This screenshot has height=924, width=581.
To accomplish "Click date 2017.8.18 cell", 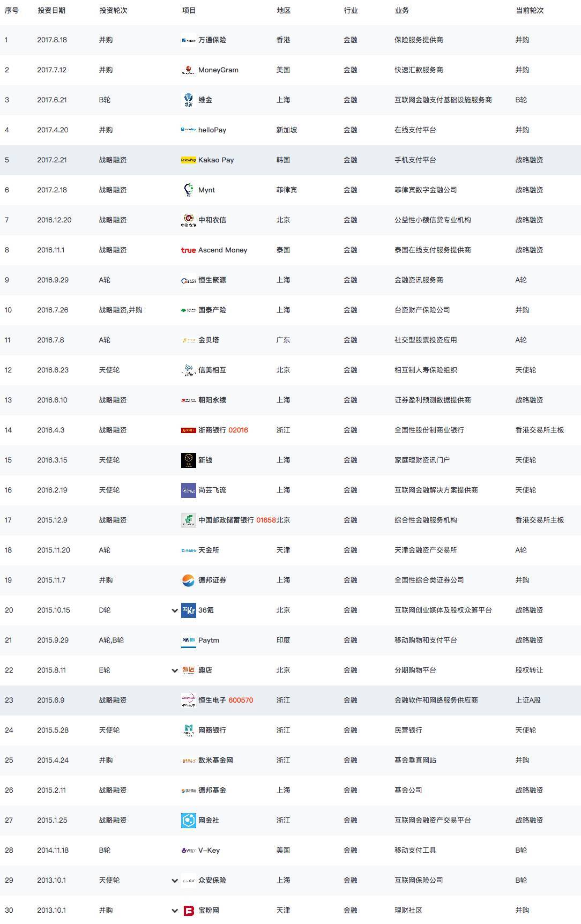I will point(52,40).
